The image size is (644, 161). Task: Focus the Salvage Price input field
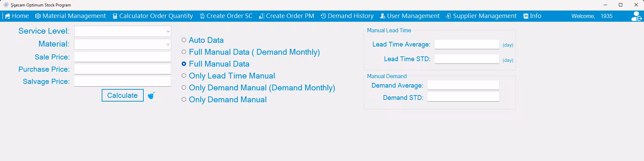[x=123, y=82]
